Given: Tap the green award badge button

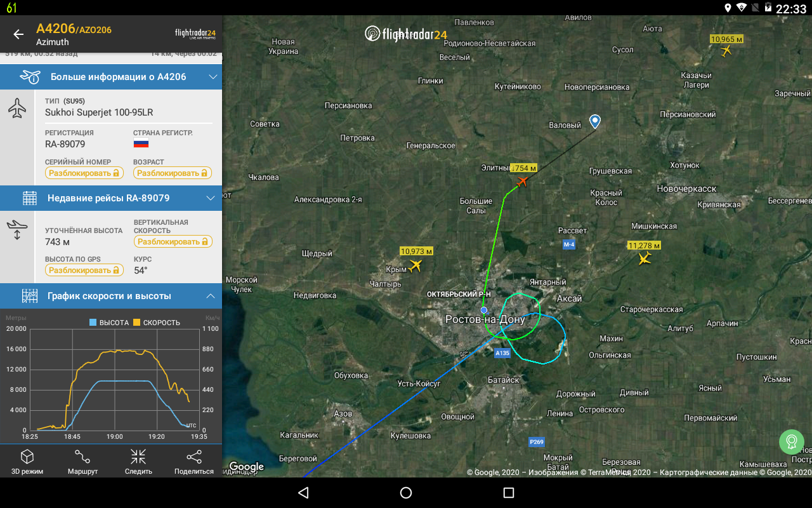Looking at the screenshot, I should pos(792,442).
